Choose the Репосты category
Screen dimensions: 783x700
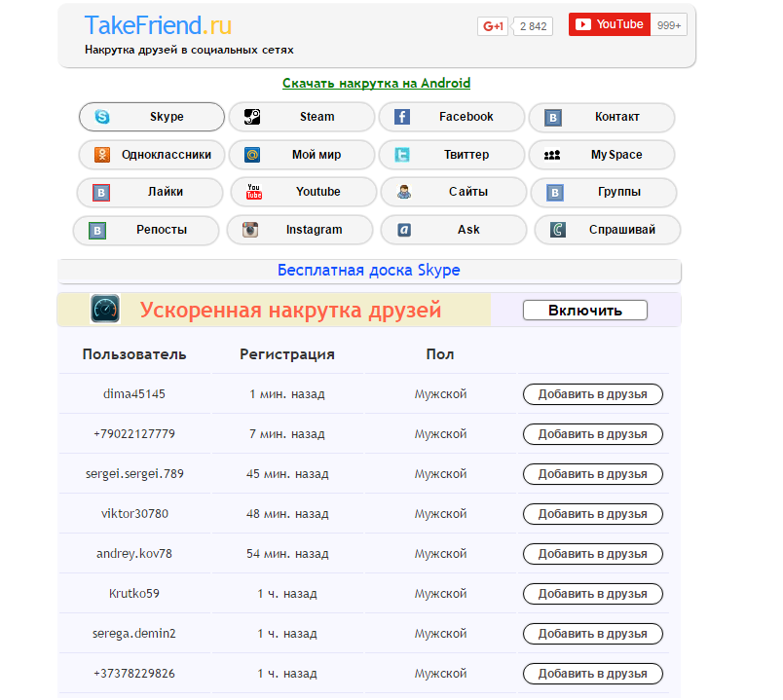146,230
